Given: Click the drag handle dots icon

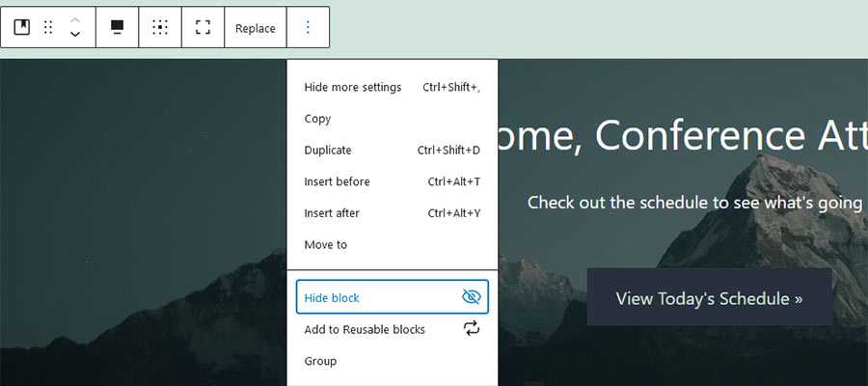Looking at the screenshot, I should [x=48, y=28].
